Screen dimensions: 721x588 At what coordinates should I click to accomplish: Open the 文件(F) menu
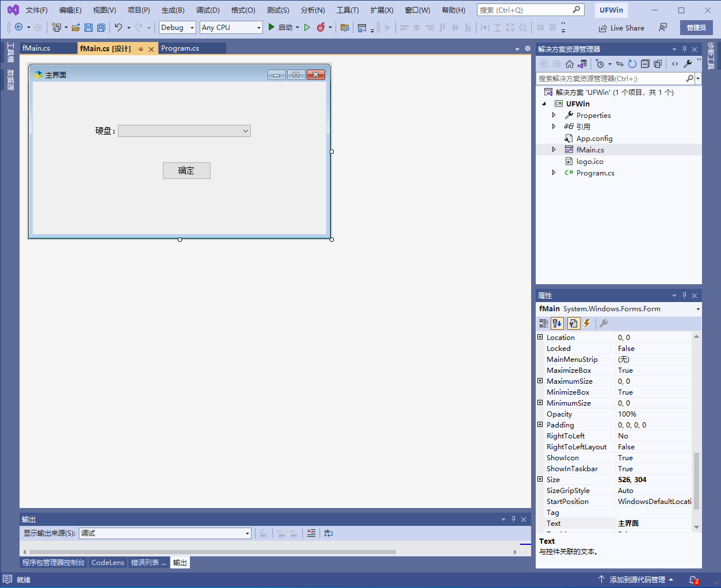(37, 10)
